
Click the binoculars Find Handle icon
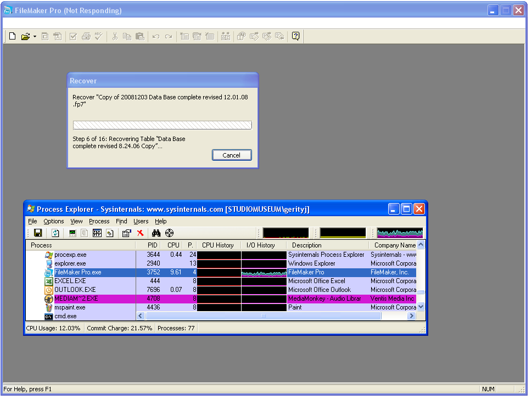click(156, 233)
